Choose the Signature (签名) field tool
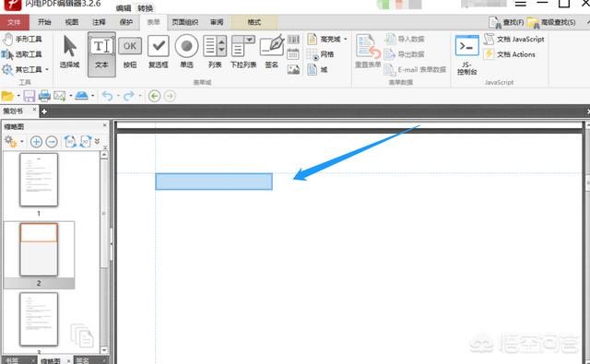The height and width of the screenshot is (364, 590). pyautogui.click(x=272, y=52)
